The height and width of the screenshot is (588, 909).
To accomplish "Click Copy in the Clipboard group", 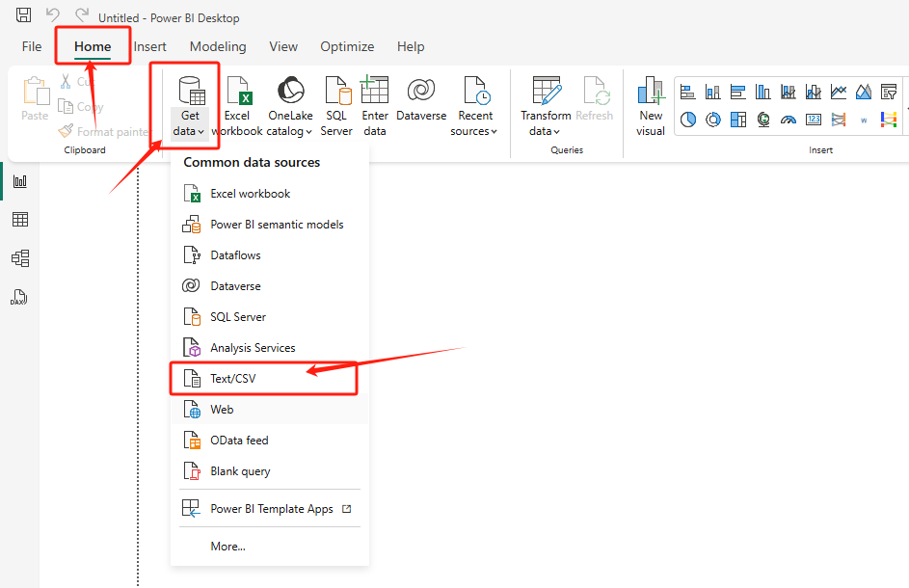I will 81,107.
